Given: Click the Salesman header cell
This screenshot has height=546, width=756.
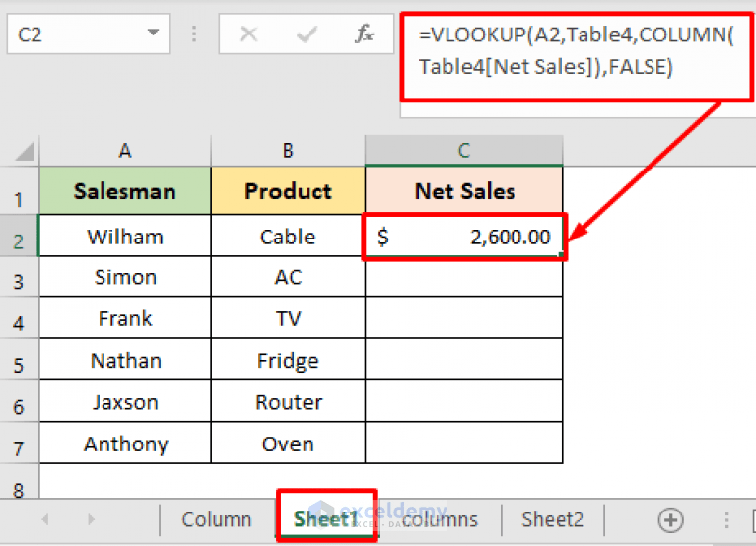Looking at the screenshot, I should click(x=125, y=191).
